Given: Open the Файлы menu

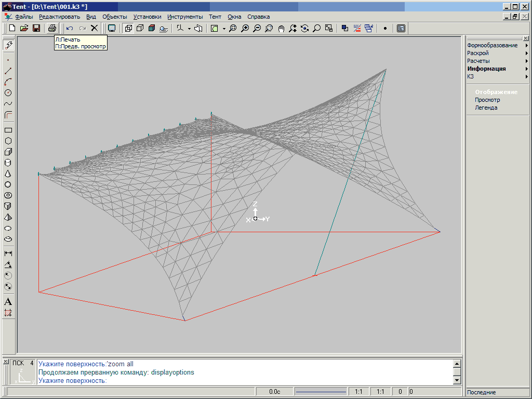Looking at the screenshot, I should (24, 17).
